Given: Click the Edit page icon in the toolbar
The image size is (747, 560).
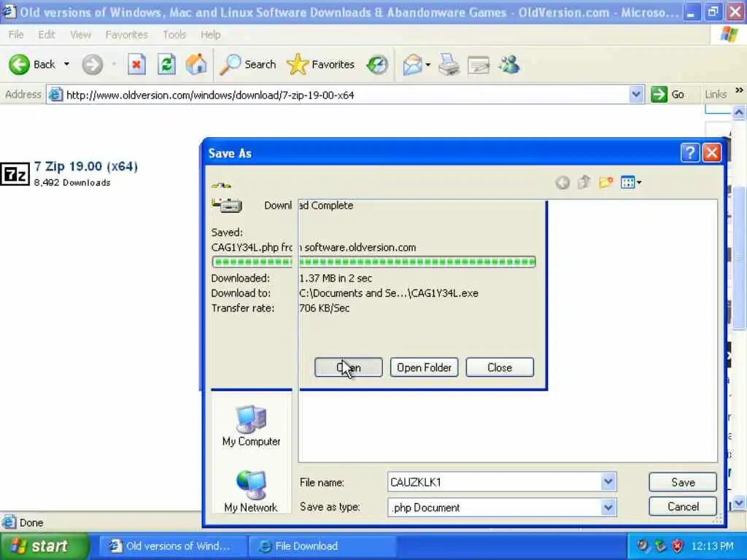Looking at the screenshot, I should [479, 65].
